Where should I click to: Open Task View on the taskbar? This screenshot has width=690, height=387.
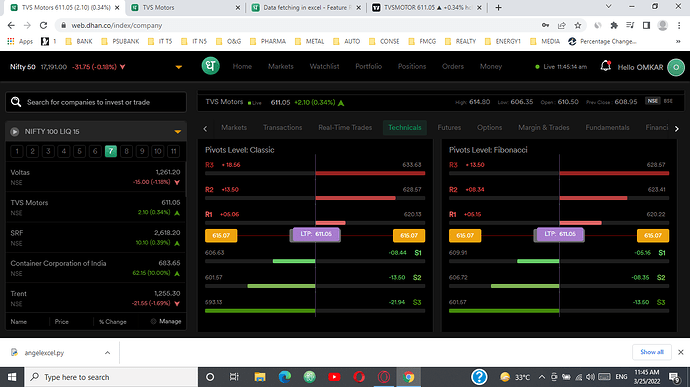click(234, 377)
